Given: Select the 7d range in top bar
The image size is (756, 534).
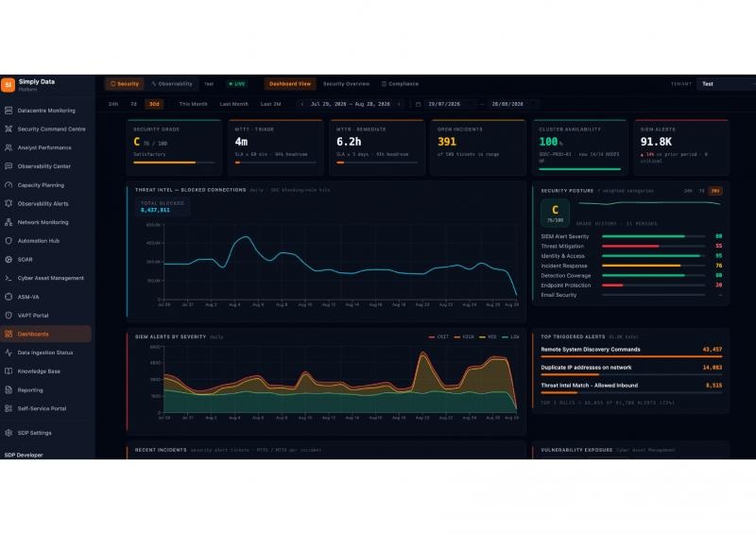Looking at the screenshot, I should (x=133, y=104).
